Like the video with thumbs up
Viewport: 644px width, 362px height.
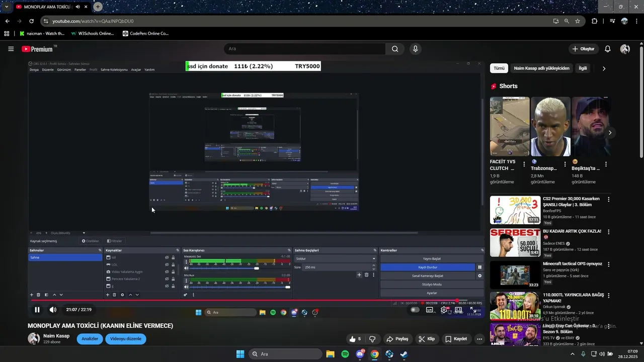click(x=355, y=339)
